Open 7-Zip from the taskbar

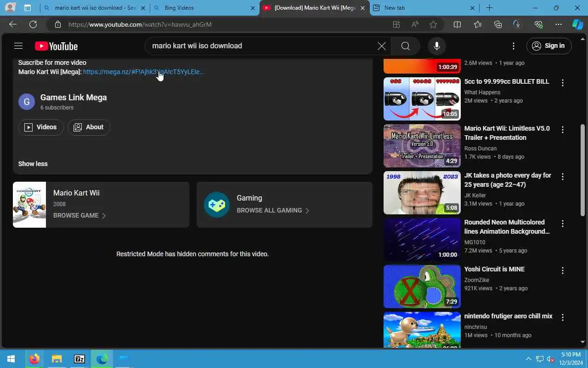pyautogui.click(x=79, y=359)
